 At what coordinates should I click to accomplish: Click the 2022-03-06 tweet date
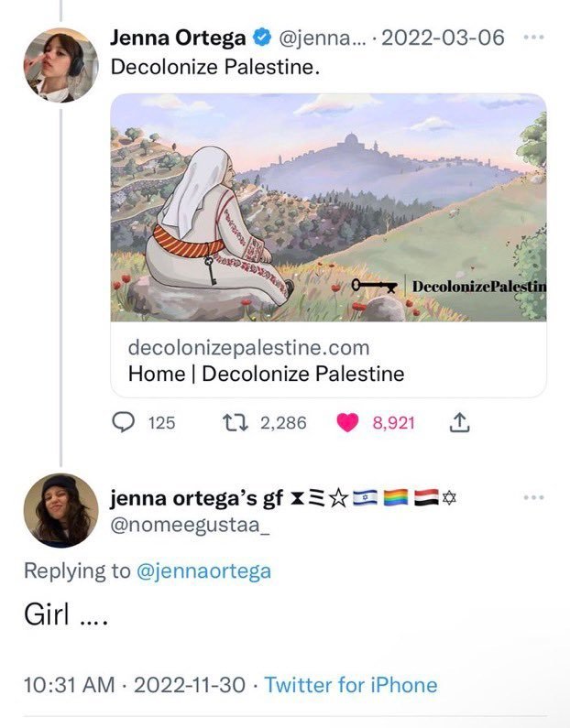[x=443, y=38]
